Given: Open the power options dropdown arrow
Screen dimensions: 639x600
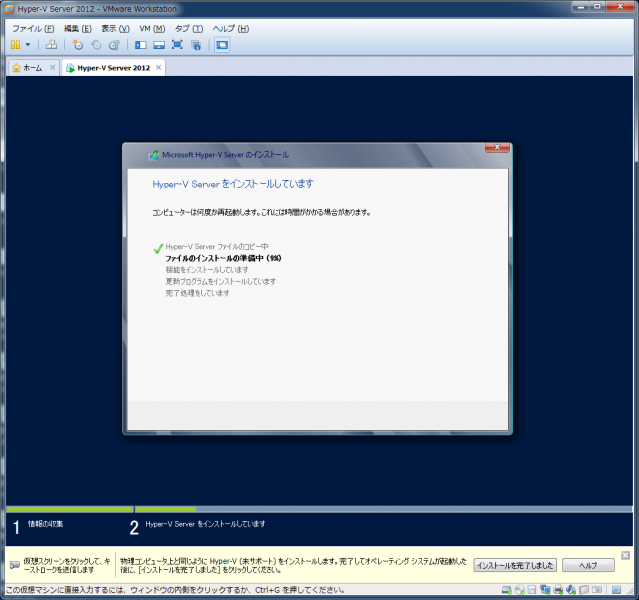Looking at the screenshot, I should coord(28,45).
